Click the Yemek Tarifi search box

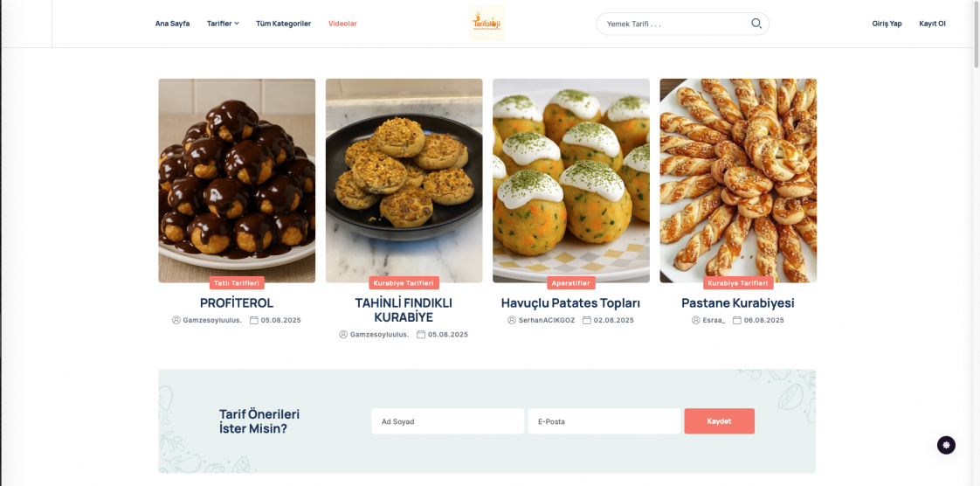(x=673, y=24)
